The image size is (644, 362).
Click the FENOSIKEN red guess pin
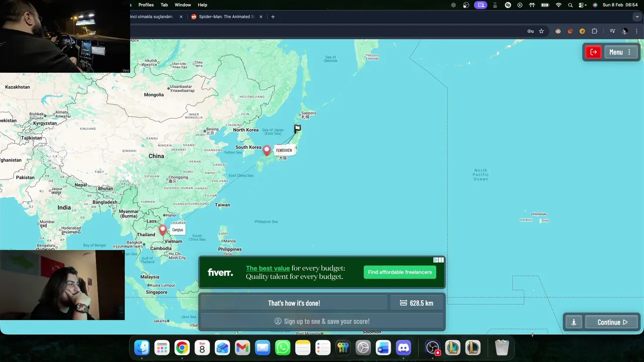[267, 150]
